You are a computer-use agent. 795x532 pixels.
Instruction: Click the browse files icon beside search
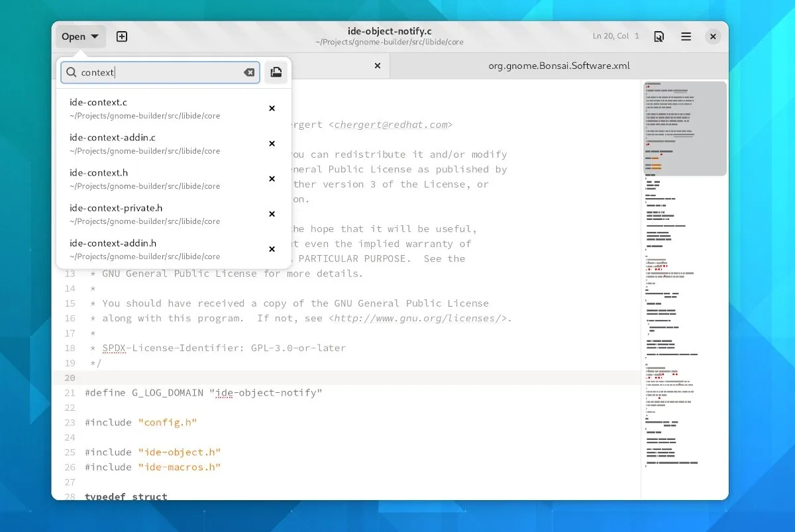[276, 73]
